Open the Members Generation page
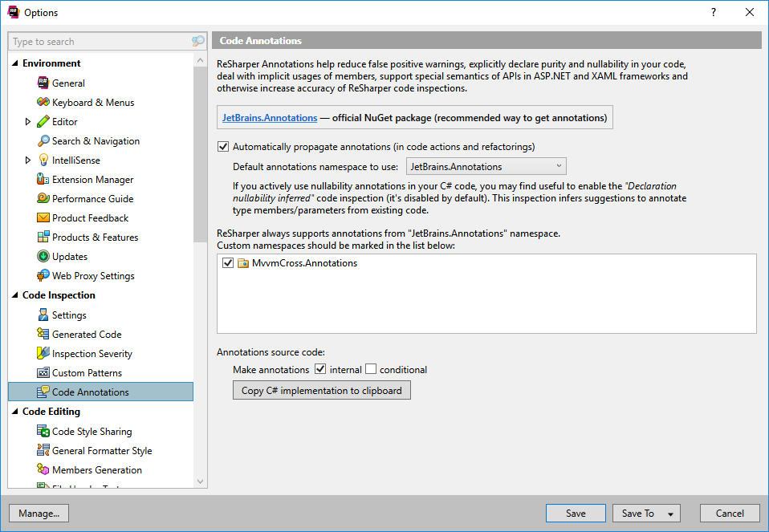This screenshot has width=769, height=532. (97, 469)
